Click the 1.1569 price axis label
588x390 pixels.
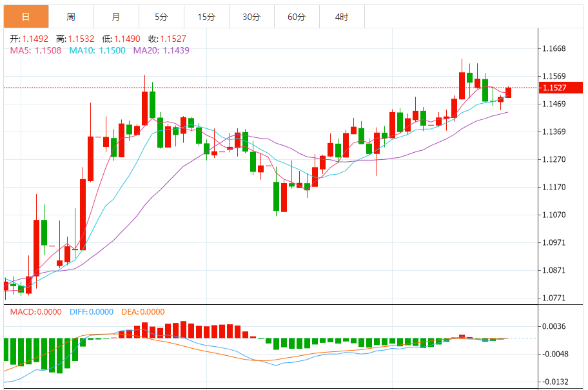pyautogui.click(x=554, y=76)
